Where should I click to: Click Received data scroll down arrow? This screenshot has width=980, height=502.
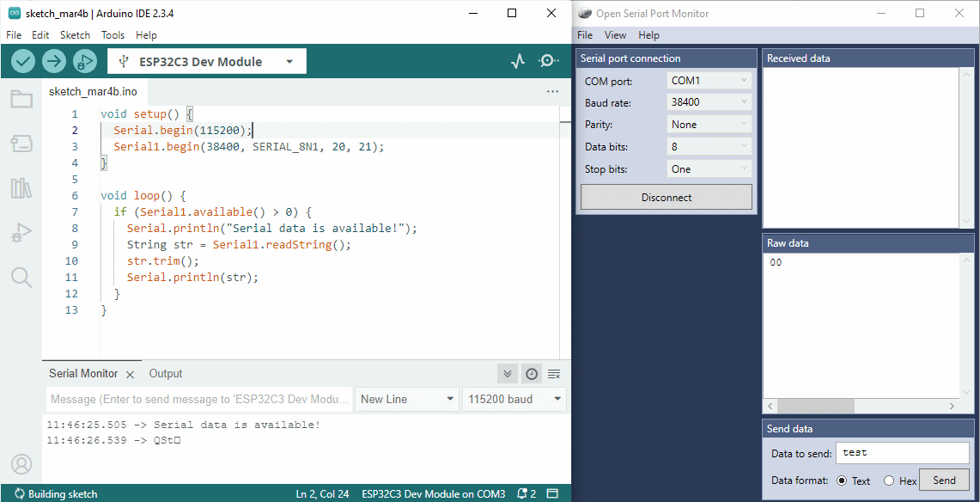[966, 222]
